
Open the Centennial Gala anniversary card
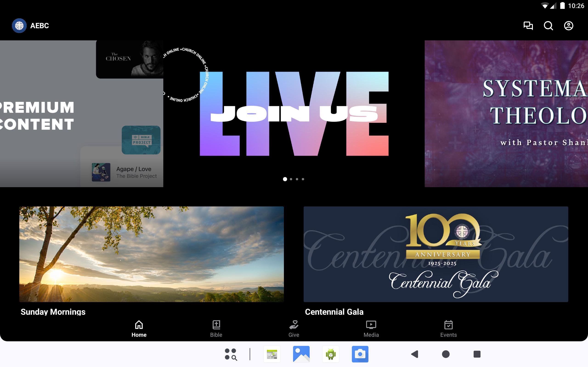436,254
